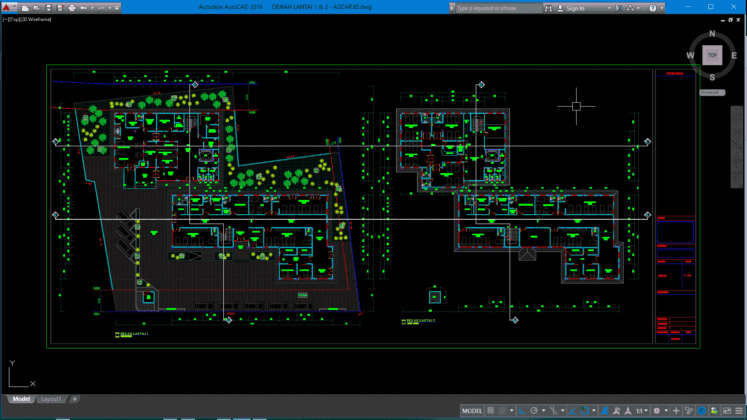Open the Unnamed UCS dropdown below ViewCube

pos(712,92)
